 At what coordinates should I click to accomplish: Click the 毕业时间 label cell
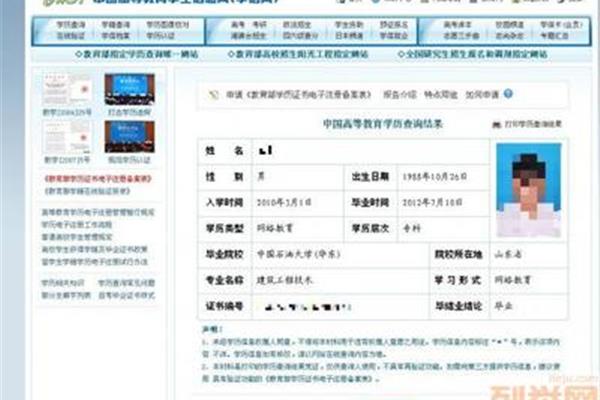pos(370,202)
